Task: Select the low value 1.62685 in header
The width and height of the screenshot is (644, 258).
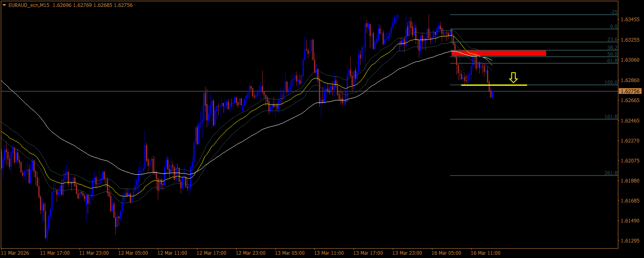Action: [x=102, y=5]
